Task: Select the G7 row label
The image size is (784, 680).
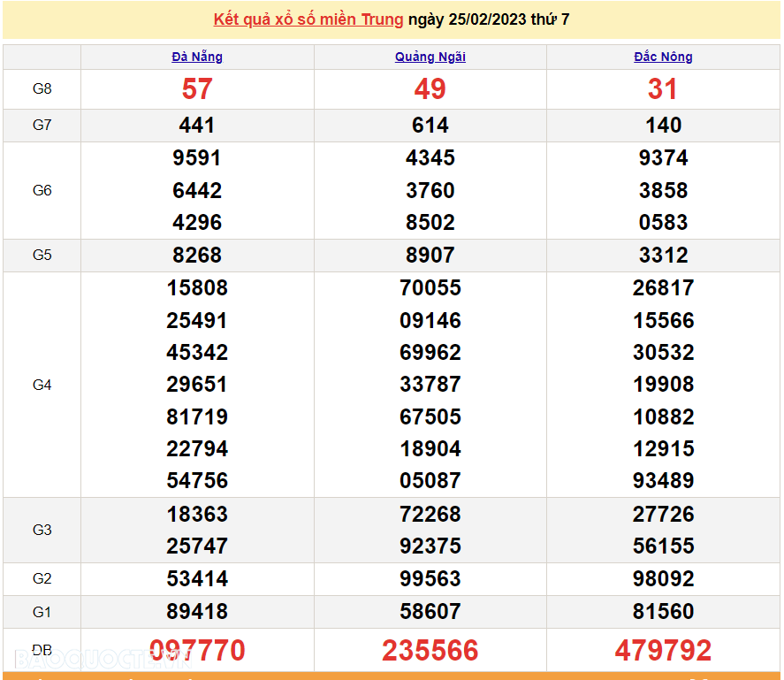Action: pos(42,126)
